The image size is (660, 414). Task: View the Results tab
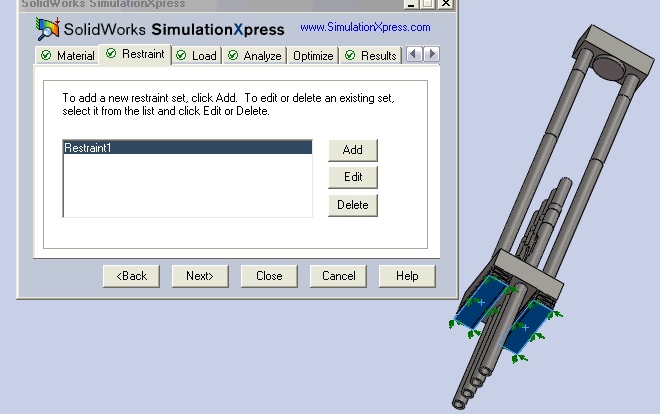click(370, 56)
